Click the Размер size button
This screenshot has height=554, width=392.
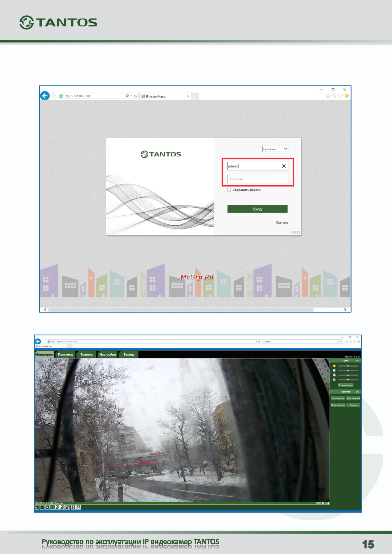click(353, 405)
